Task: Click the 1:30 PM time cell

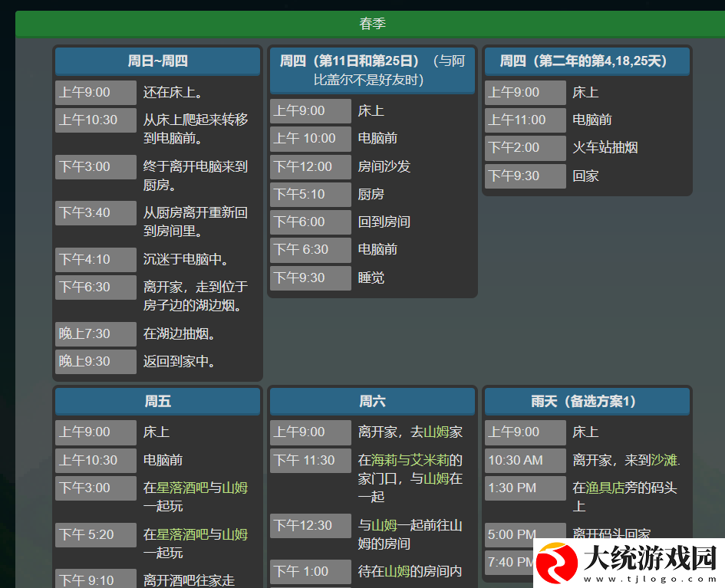Action: tap(526, 488)
